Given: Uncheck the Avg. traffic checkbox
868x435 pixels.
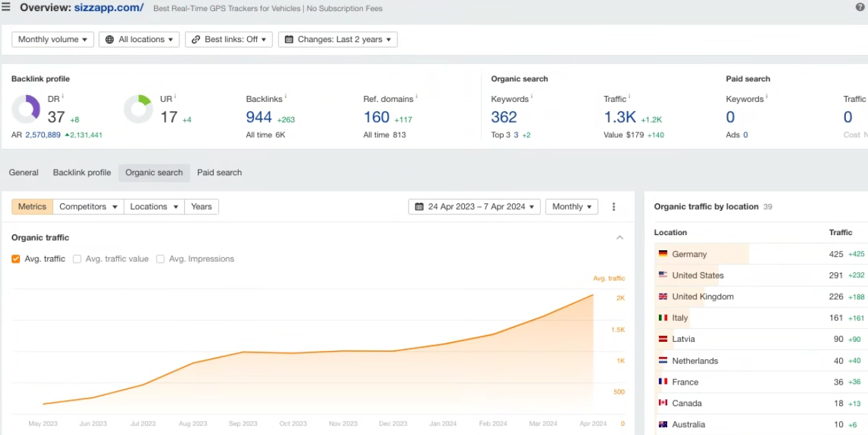Looking at the screenshot, I should (16, 259).
